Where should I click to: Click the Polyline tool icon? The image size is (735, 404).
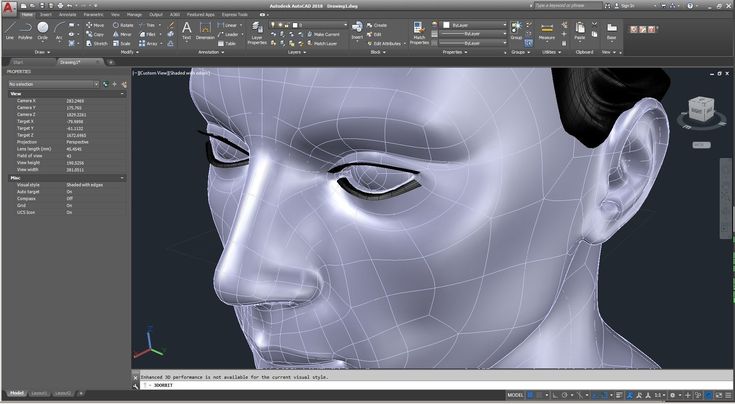25,30
